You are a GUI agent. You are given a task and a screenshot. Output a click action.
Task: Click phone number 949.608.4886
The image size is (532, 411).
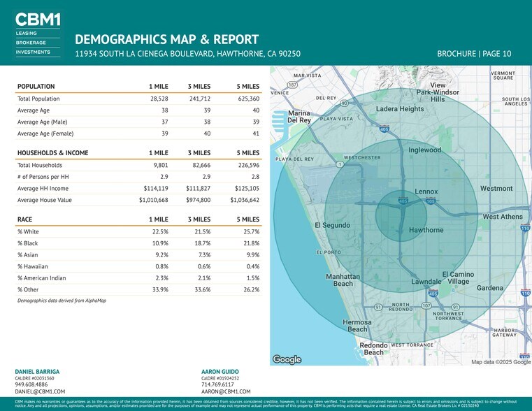(x=31, y=384)
